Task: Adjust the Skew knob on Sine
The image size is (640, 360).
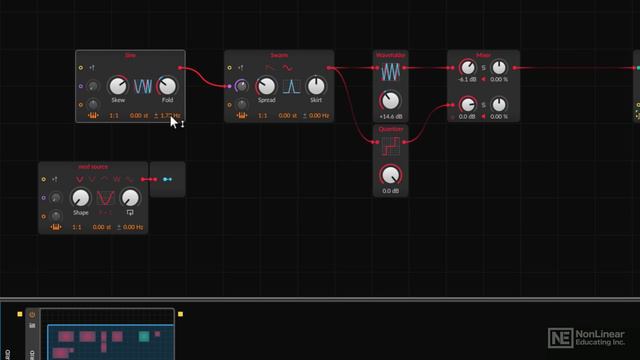Action: tap(118, 86)
